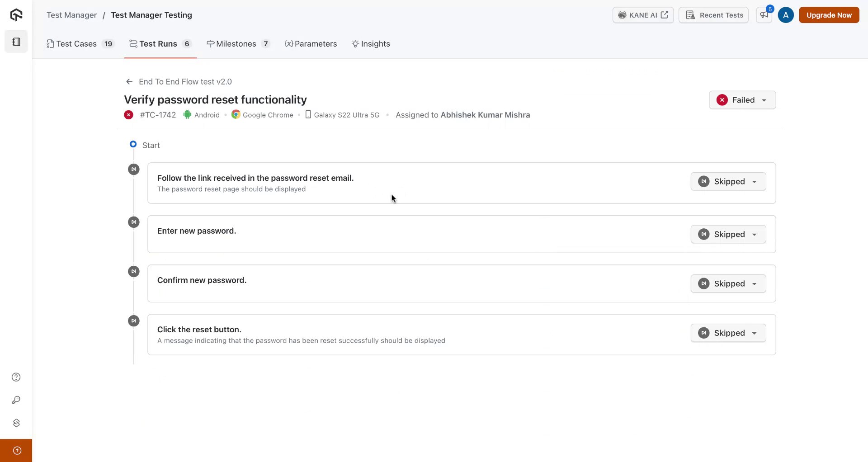Viewport: 868px width, 462px height.
Task: Open Skipped dropdown for Click the reset button
Action: (x=728, y=333)
